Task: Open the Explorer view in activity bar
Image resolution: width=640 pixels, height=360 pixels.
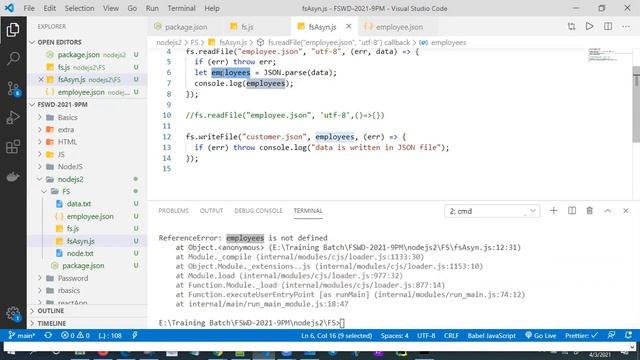Action: [13, 30]
